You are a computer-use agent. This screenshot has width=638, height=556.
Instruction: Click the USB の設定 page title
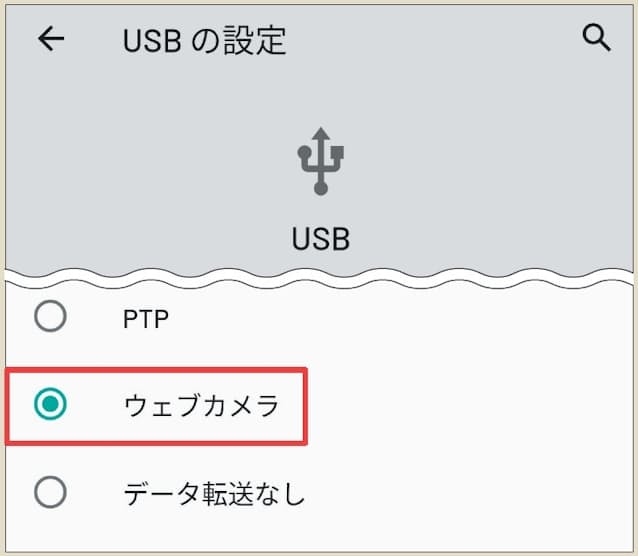click(x=204, y=40)
